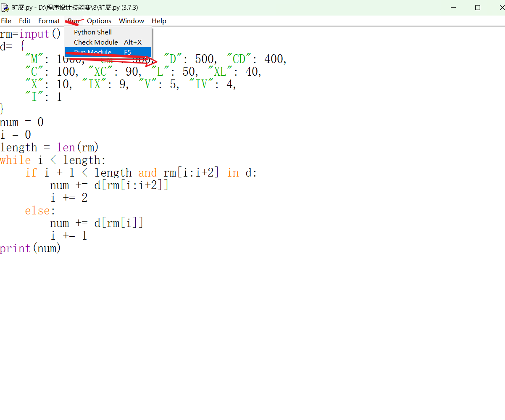Screen dimensions: 505x420
Task: Click the 'while i < length:' line
Action: [x=53, y=160]
